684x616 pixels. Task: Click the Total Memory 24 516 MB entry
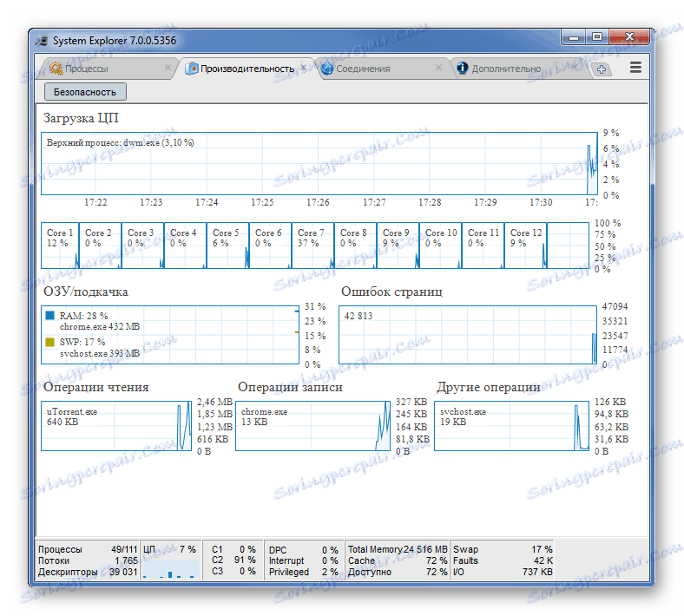coord(398,549)
